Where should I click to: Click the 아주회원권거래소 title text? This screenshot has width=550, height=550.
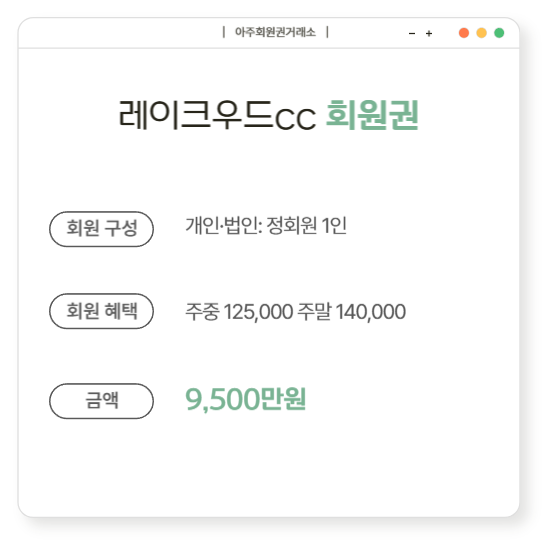[275, 32]
